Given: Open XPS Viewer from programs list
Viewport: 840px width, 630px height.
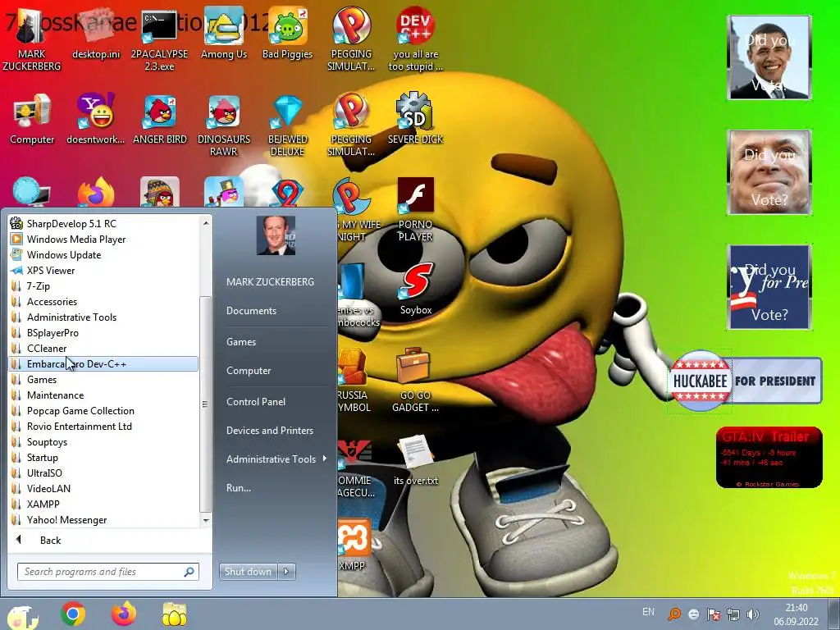Looking at the screenshot, I should point(104,271).
